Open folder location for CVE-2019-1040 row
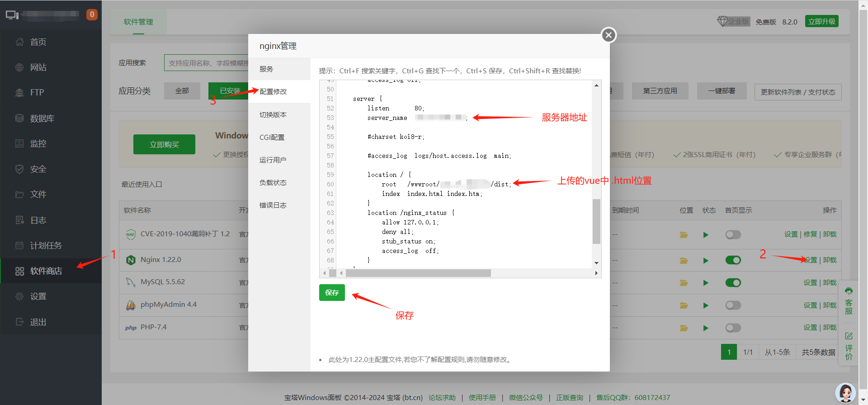868x405 pixels. [684, 235]
